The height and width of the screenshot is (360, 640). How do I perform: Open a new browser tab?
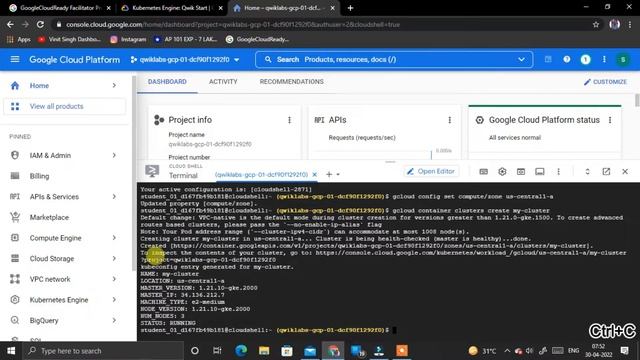point(350,8)
